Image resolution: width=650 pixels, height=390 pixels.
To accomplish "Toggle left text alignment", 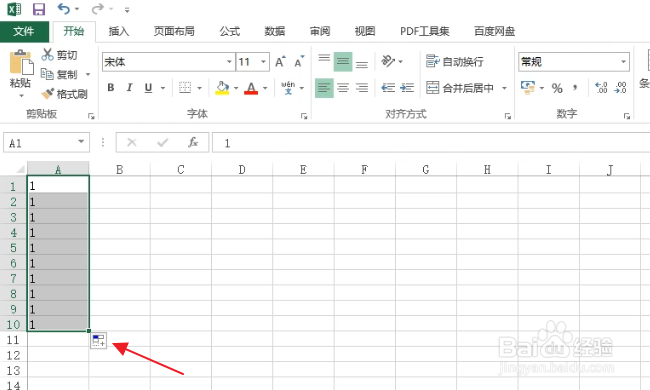I will pyautogui.click(x=324, y=88).
